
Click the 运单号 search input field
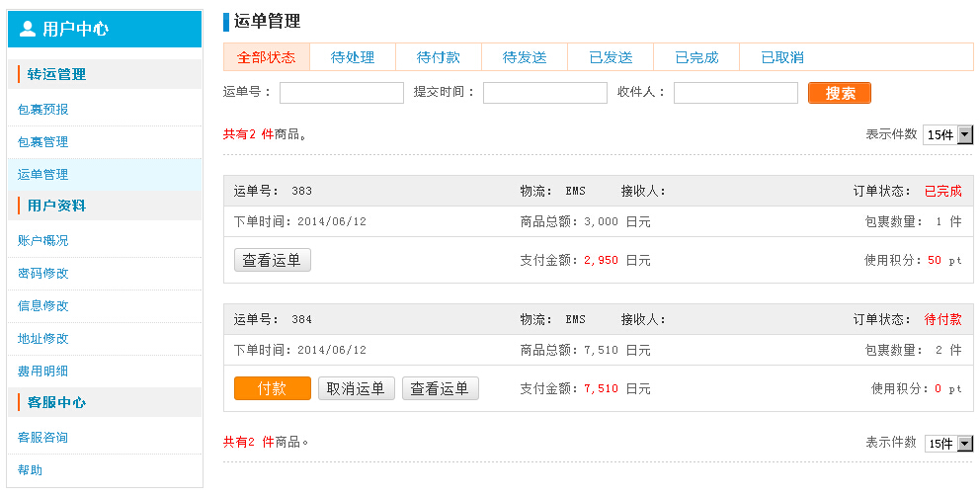point(342,93)
